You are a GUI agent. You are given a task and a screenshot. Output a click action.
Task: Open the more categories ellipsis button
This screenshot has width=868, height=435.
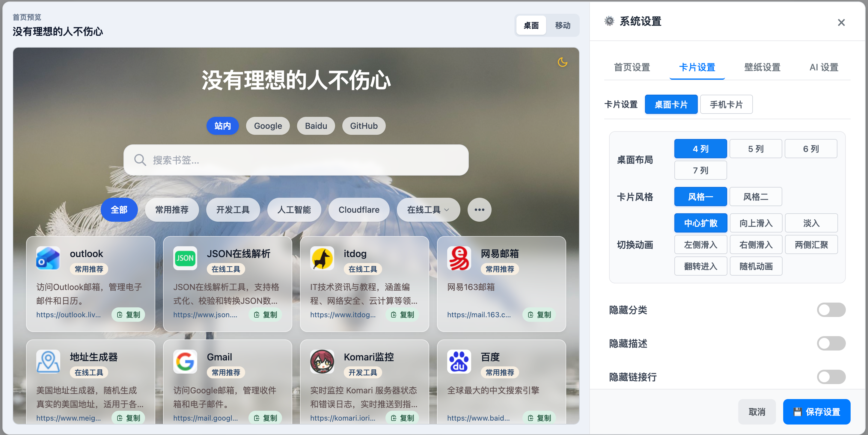[479, 210]
